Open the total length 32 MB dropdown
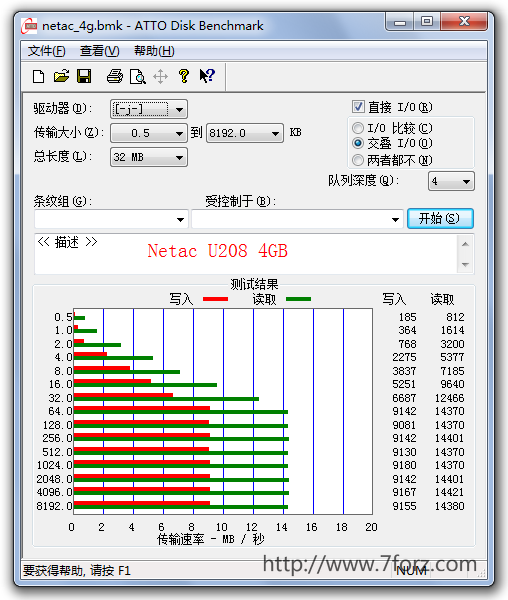 (x=149, y=157)
